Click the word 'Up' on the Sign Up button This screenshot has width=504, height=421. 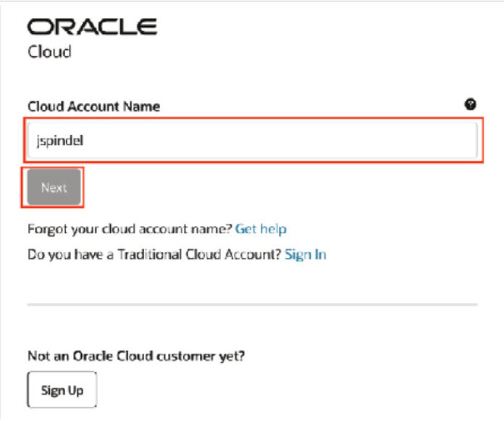tap(75, 390)
